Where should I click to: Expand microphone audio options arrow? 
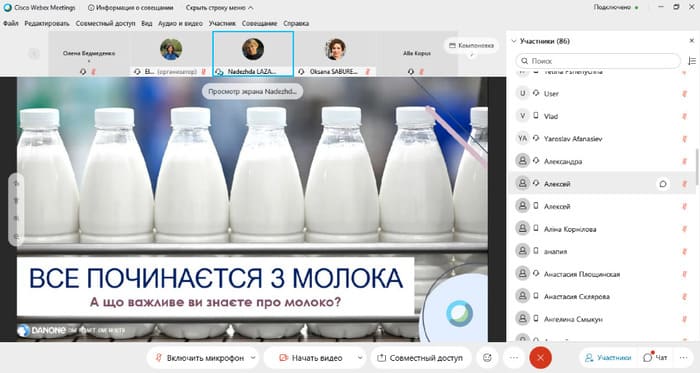pyautogui.click(x=253, y=358)
